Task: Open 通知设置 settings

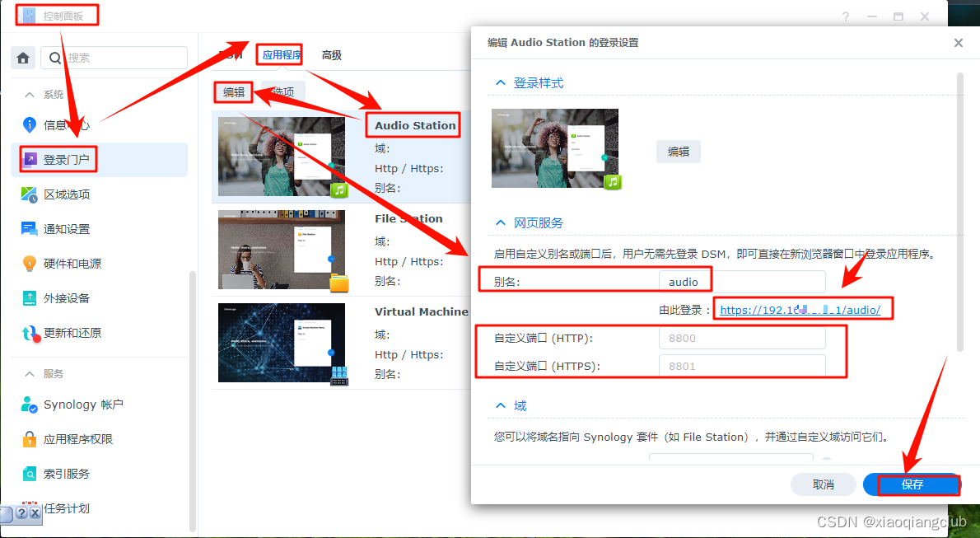Action: pyautogui.click(x=66, y=229)
